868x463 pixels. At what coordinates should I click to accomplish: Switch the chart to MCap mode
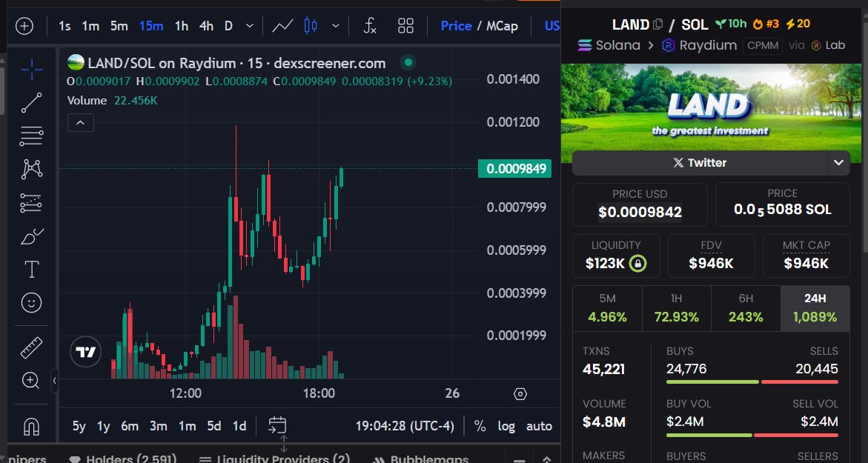tap(502, 26)
